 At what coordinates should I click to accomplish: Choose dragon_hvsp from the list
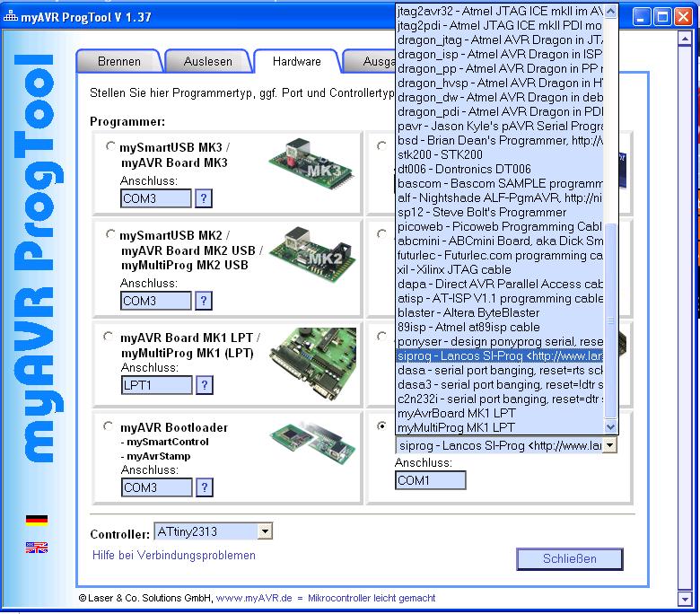500,83
